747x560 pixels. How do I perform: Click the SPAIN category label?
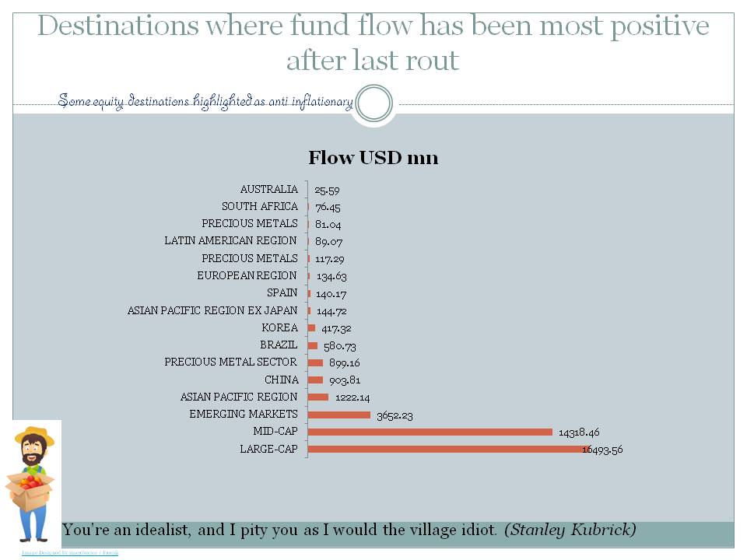point(282,292)
